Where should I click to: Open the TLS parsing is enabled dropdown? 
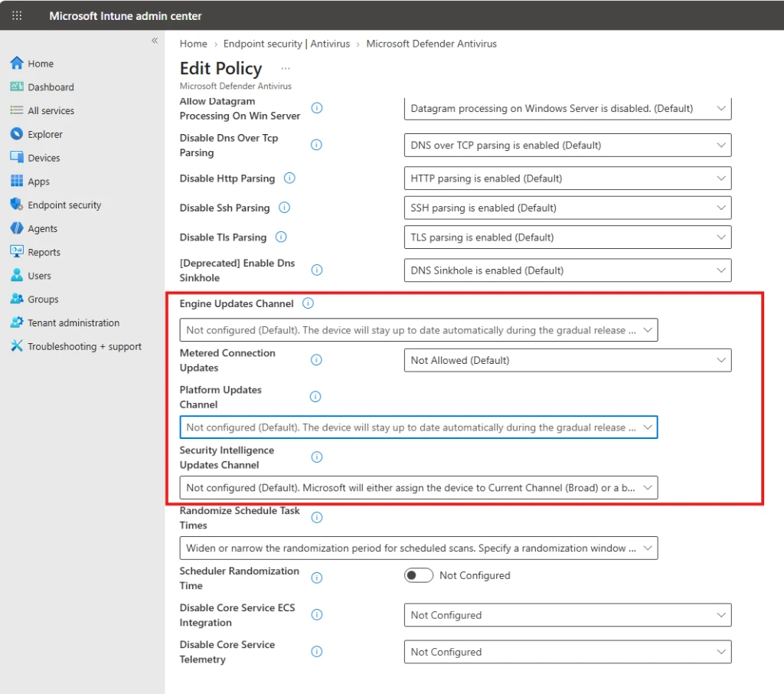(567, 237)
